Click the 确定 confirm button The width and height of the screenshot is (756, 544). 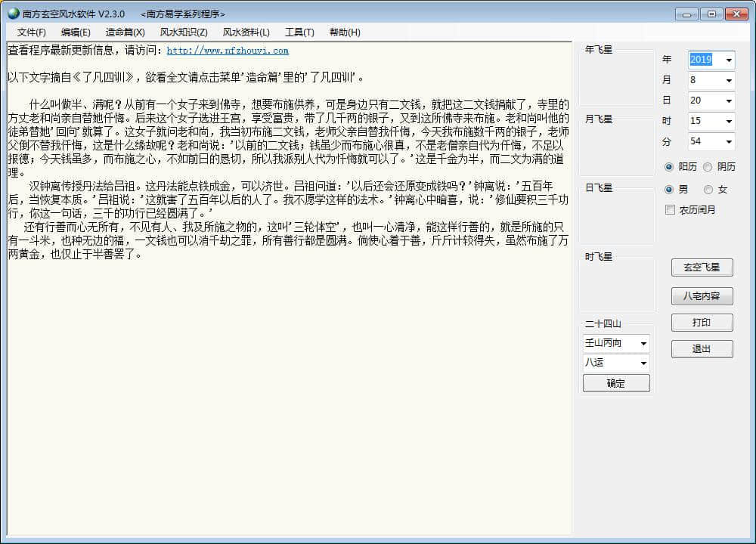click(616, 384)
